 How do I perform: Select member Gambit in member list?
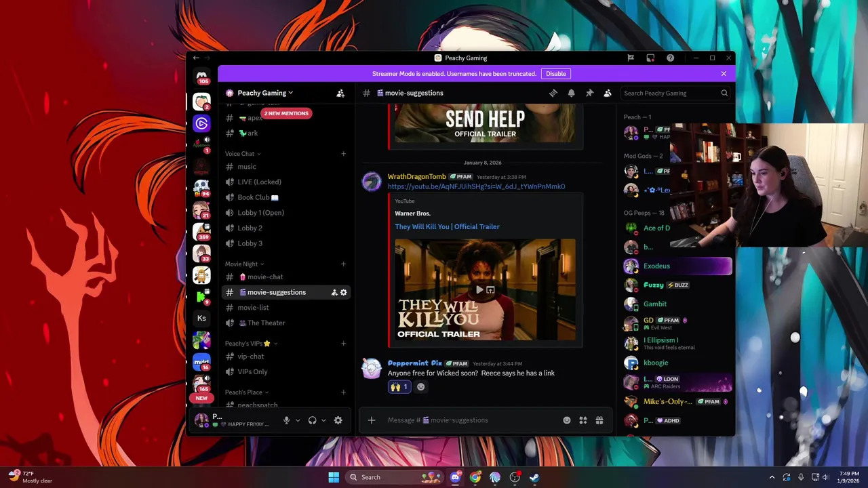pyautogui.click(x=677, y=304)
